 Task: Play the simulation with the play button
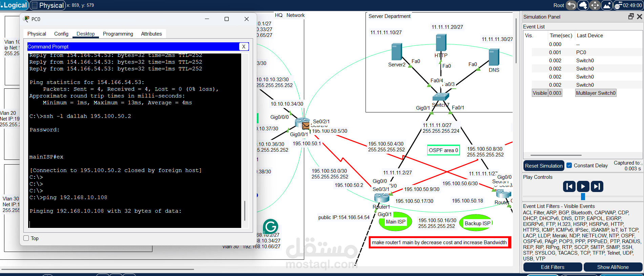pos(583,186)
